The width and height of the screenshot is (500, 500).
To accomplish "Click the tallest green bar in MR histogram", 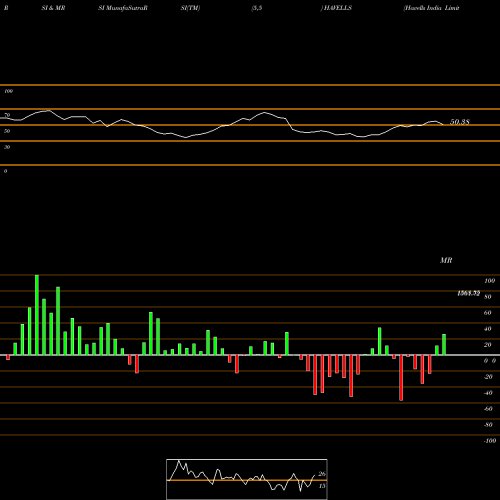I will pyautogui.click(x=37, y=315).
